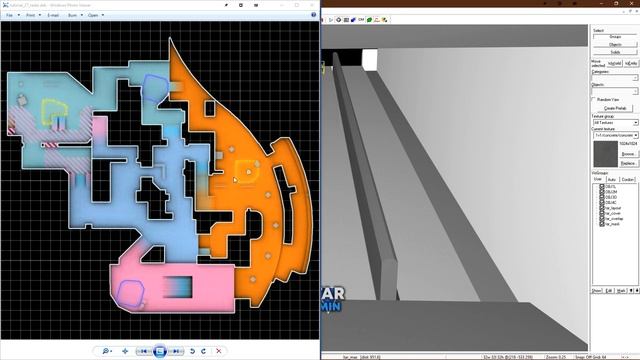This screenshot has height=360, width=640.
Task: Go to the previous image in Photo Viewer
Action: 144,351
